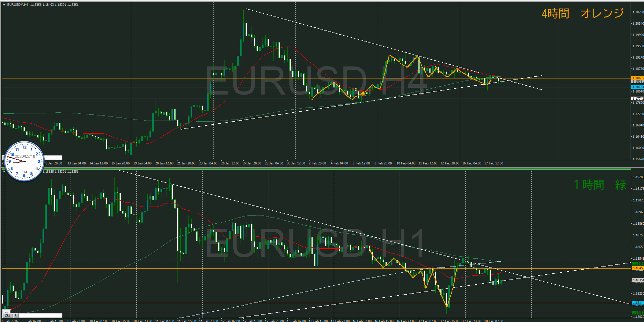
Task: Open the H1 chart's top-left dropdown triangle
Action: tap(4, 172)
